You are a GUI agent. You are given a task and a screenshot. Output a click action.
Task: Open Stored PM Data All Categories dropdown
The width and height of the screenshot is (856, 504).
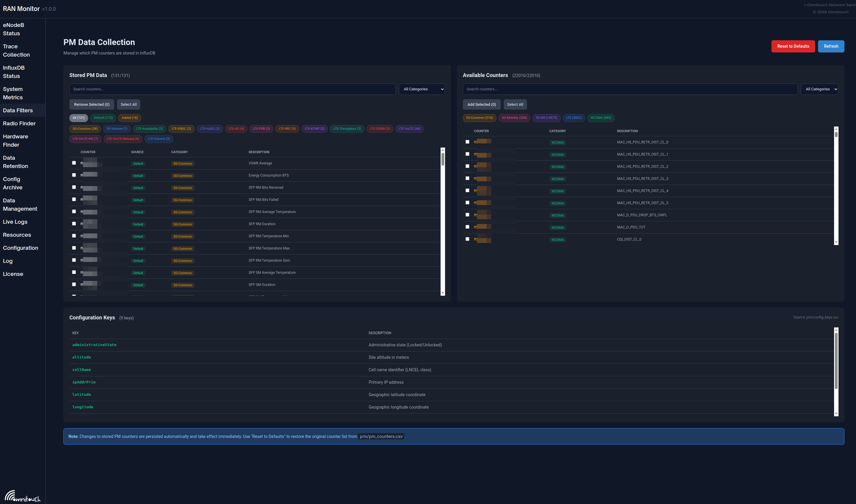pos(421,89)
